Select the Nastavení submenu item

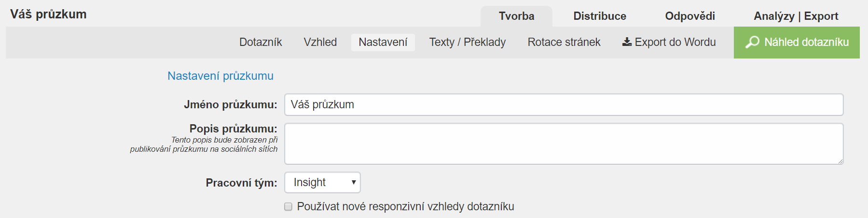click(383, 42)
